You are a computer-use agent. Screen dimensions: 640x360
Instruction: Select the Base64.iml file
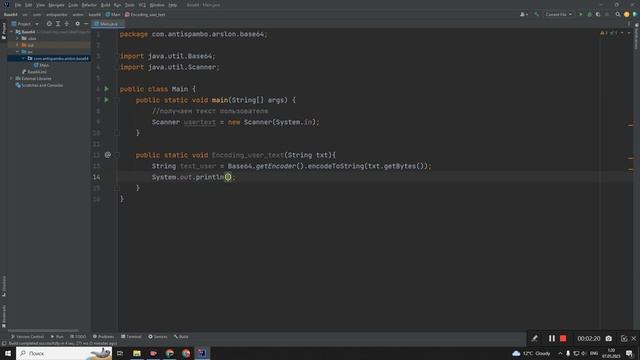(x=34, y=72)
